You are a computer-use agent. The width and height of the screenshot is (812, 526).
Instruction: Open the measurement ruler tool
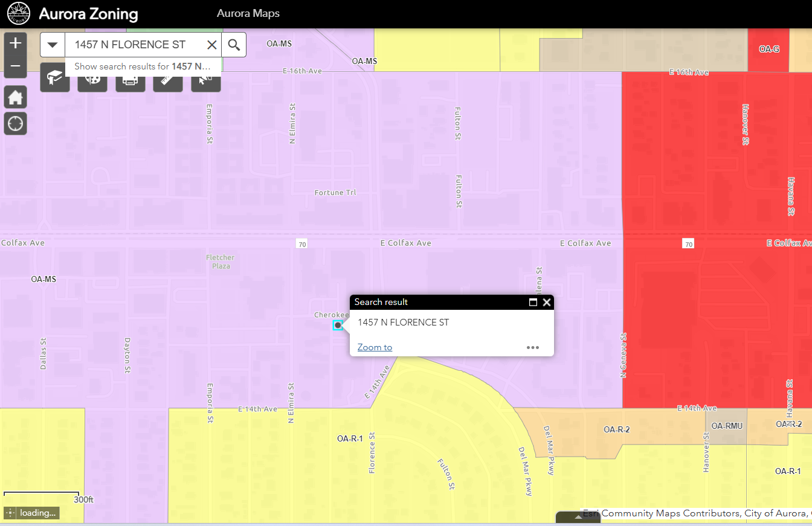coord(168,80)
